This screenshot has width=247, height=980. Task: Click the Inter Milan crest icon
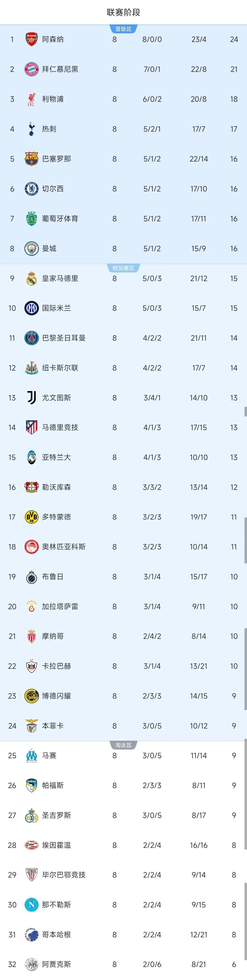coord(31,308)
